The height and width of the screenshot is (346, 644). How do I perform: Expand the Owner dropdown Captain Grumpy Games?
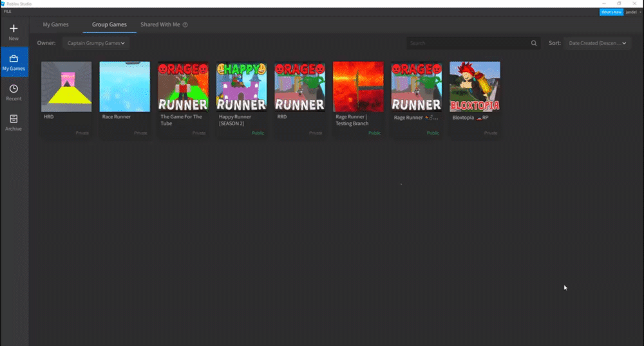coord(96,43)
